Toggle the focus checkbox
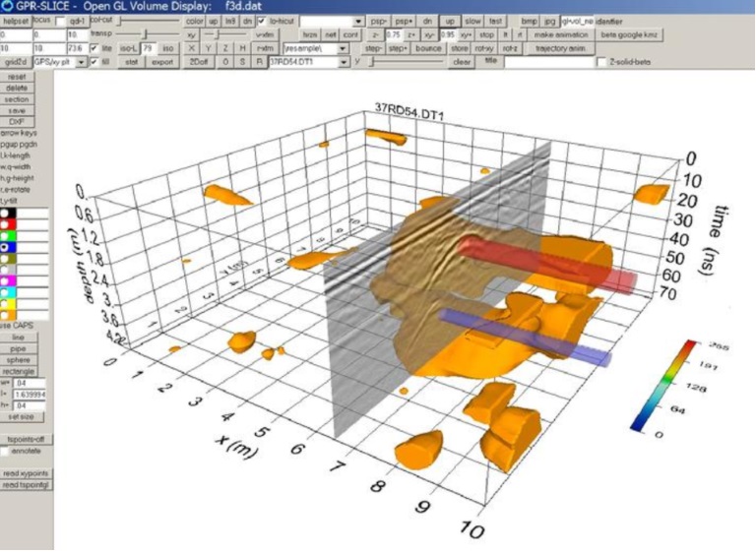 coord(60,22)
